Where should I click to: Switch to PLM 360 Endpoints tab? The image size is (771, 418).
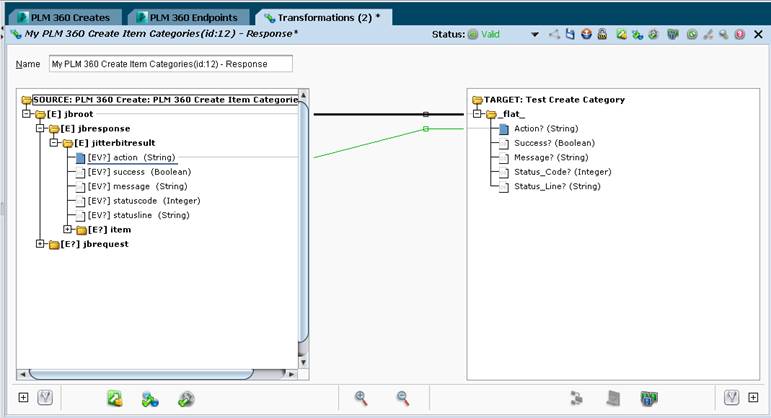(x=188, y=18)
